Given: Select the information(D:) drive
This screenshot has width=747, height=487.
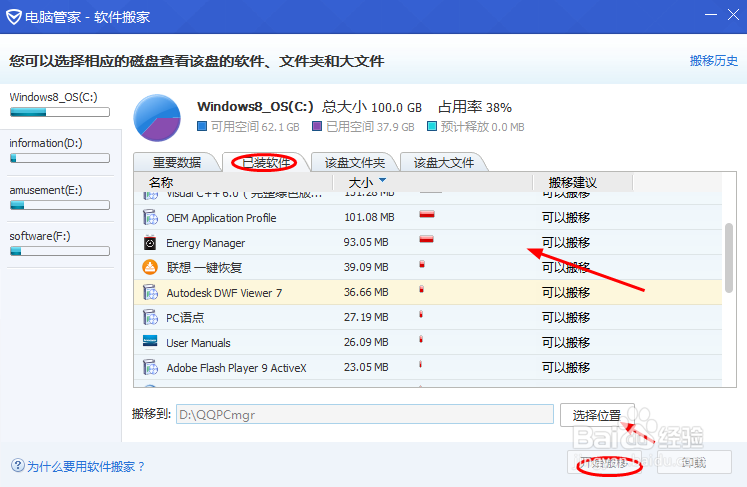Looking at the screenshot, I should pos(60,152).
